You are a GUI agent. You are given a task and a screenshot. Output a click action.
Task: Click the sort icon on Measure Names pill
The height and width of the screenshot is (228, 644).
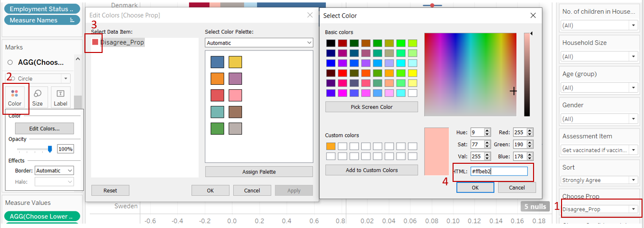pyautogui.click(x=72, y=20)
